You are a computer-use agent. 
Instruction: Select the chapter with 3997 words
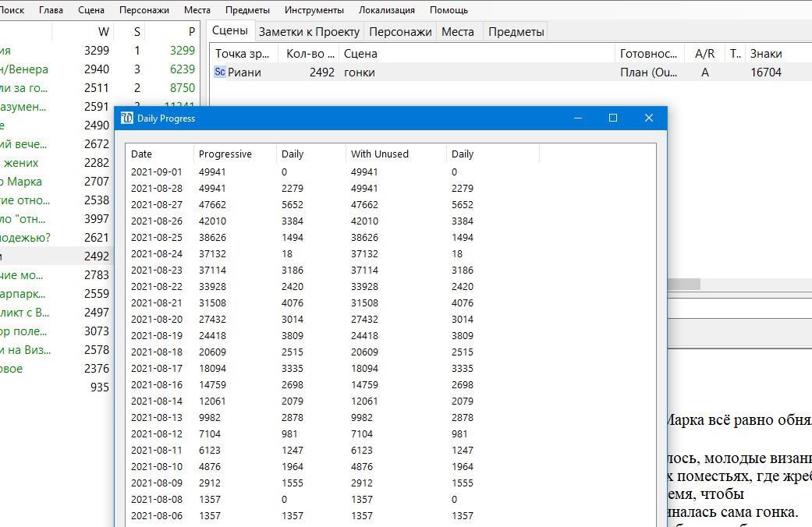55,219
